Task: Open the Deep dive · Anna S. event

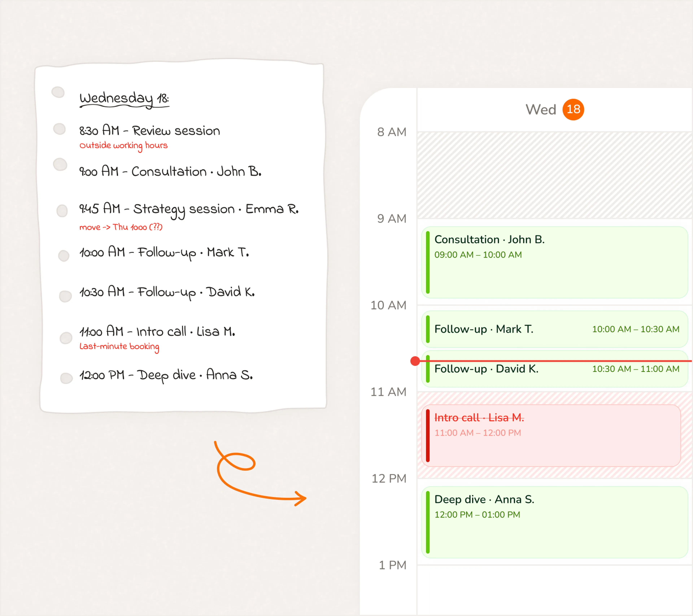Action: tap(554, 522)
